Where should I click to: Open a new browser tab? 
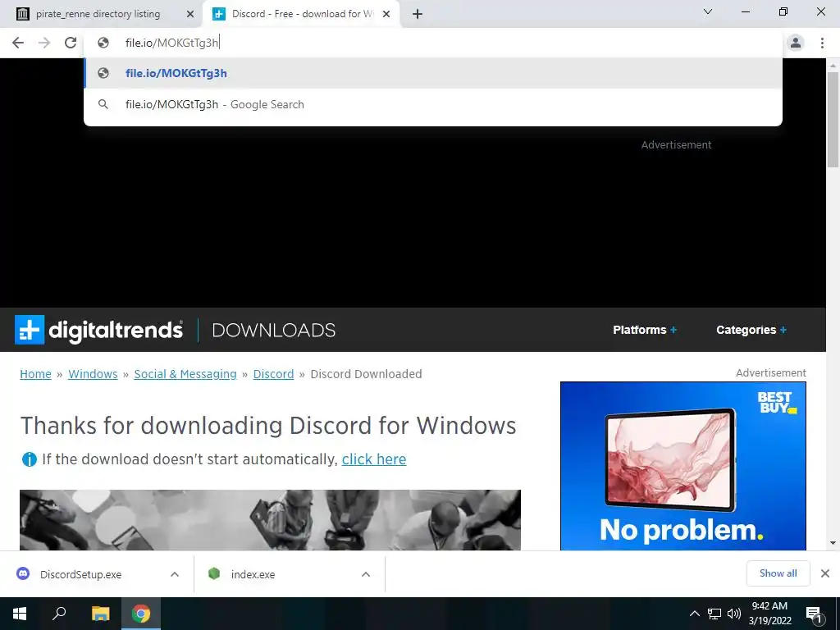418,14
